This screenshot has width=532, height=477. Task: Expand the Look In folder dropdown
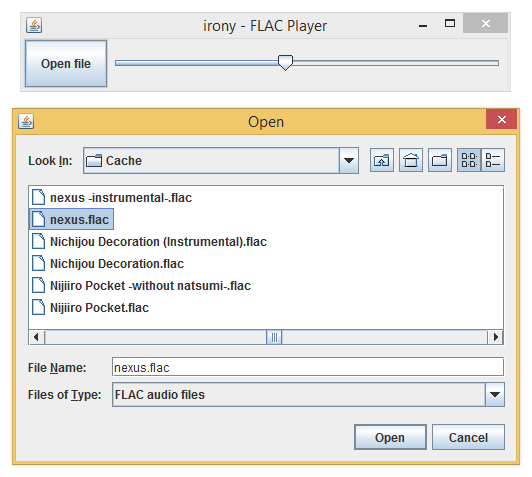pyautogui.click(x=349, y=160)
